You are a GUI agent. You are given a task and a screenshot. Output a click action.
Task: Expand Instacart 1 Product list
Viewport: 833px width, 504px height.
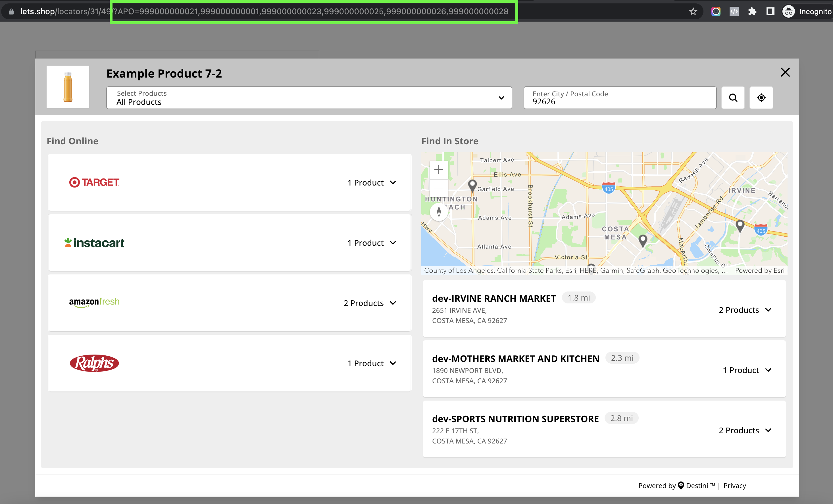point(372,243)
